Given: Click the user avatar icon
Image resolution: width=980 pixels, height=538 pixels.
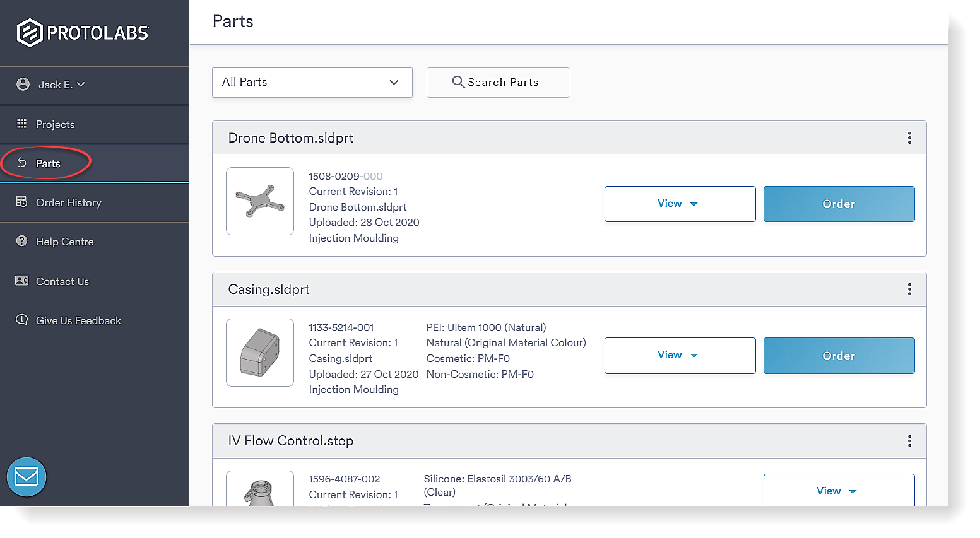Looking at the screenshot, I should coord(23,85).
